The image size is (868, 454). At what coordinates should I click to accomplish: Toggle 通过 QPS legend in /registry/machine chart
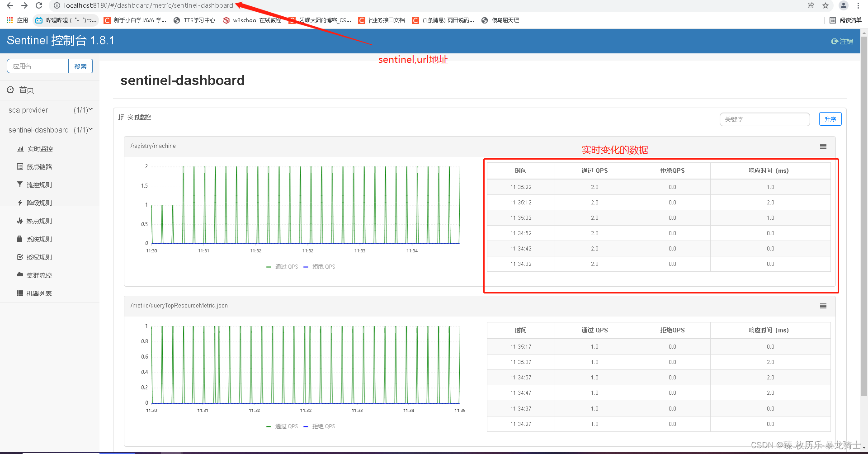[282, 267]
